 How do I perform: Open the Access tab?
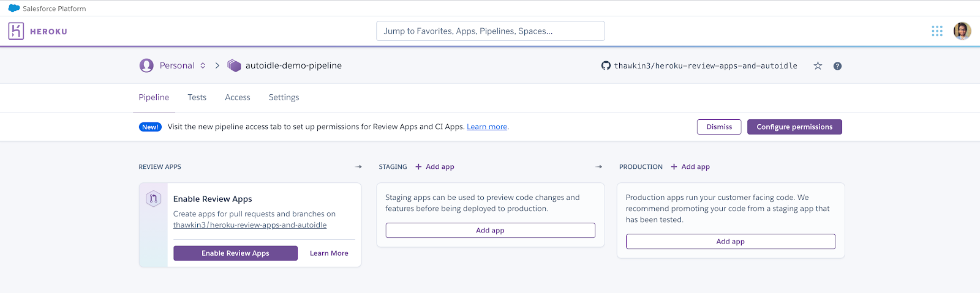coord(238,97)
